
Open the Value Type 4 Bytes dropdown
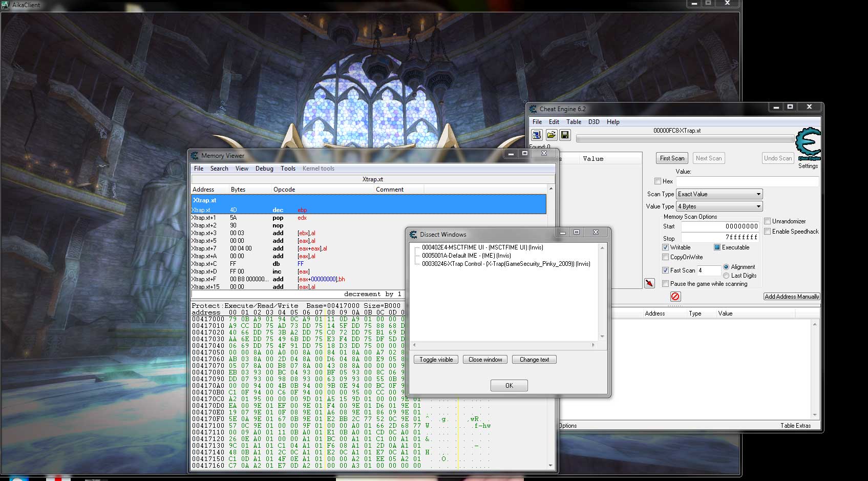pos(719,206)
